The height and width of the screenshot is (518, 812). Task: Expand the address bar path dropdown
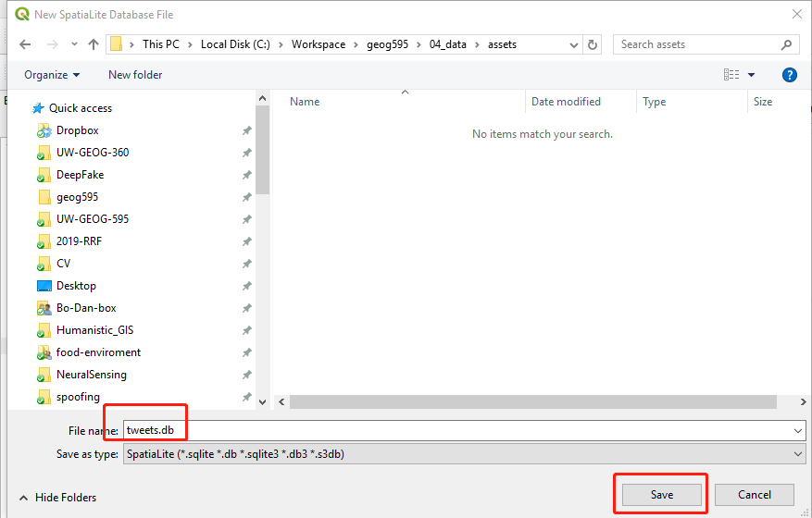576,44
